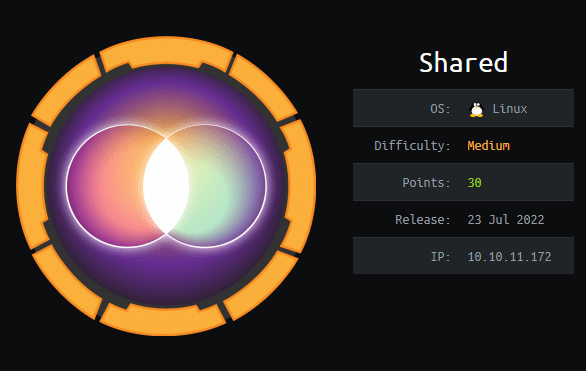Click the "Difficulty:" label

point(412,145)
